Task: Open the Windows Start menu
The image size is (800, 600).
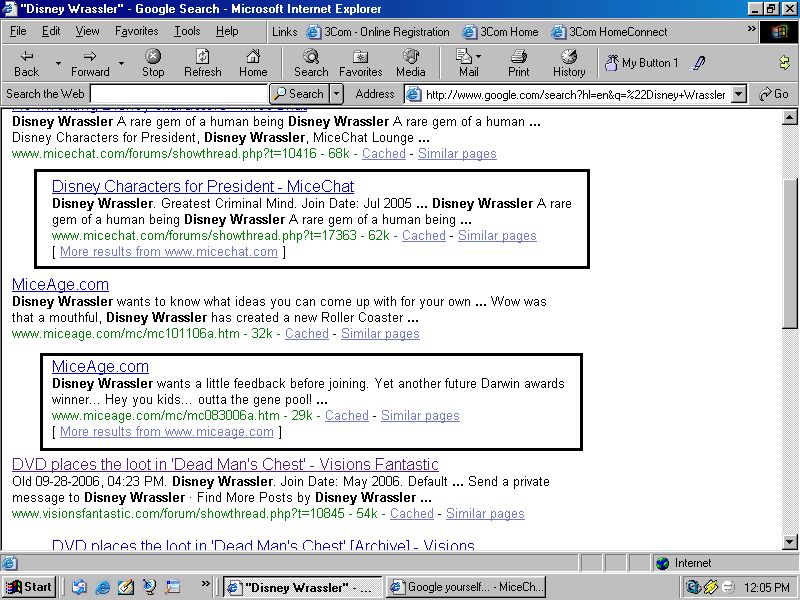Action: click(29, 587)
